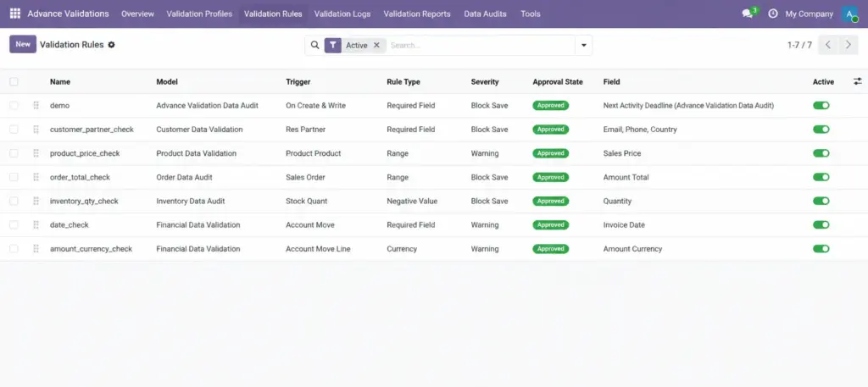This screenshot has width=868, height=387.
Task: Sort by the Model column header
Action: pos(167,82)
